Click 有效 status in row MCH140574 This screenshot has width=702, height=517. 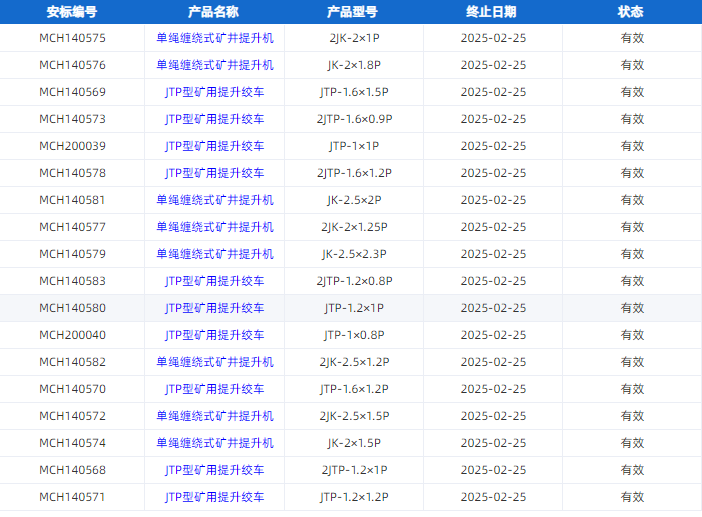632,443
